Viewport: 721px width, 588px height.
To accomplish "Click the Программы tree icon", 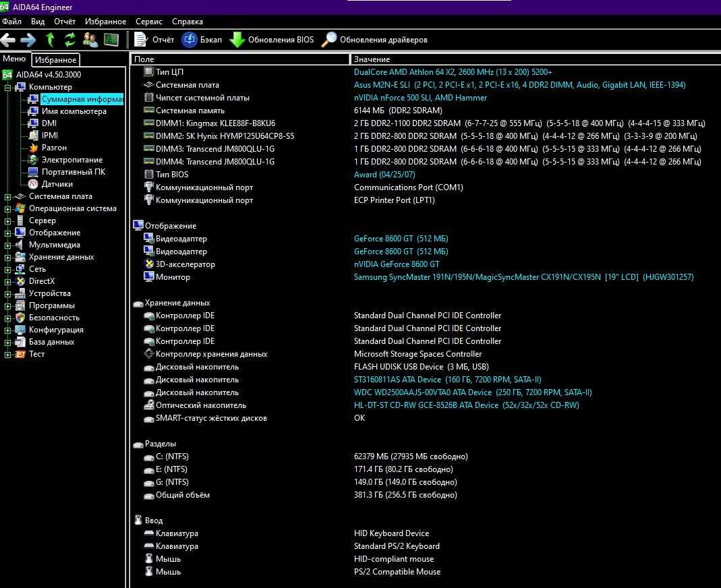I will click(x=20, y=305).
